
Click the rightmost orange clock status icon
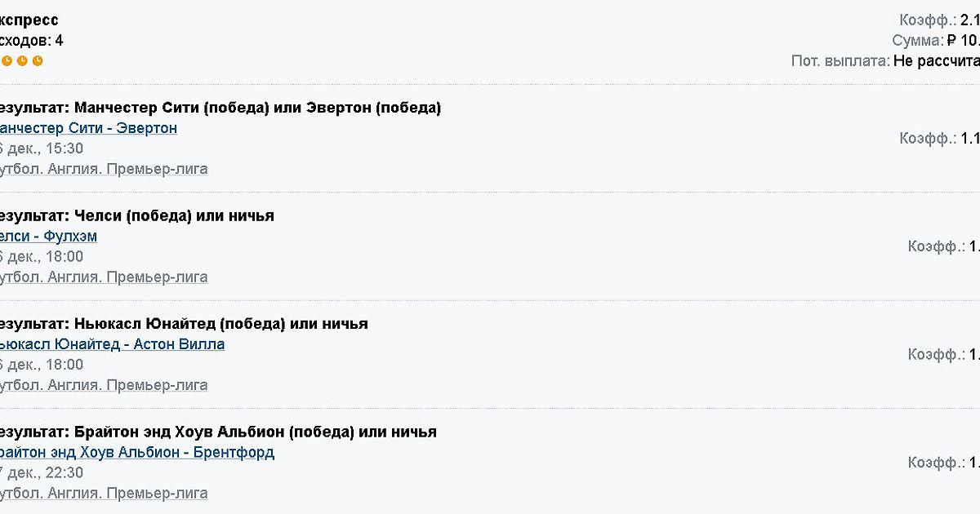click(38, 61)
